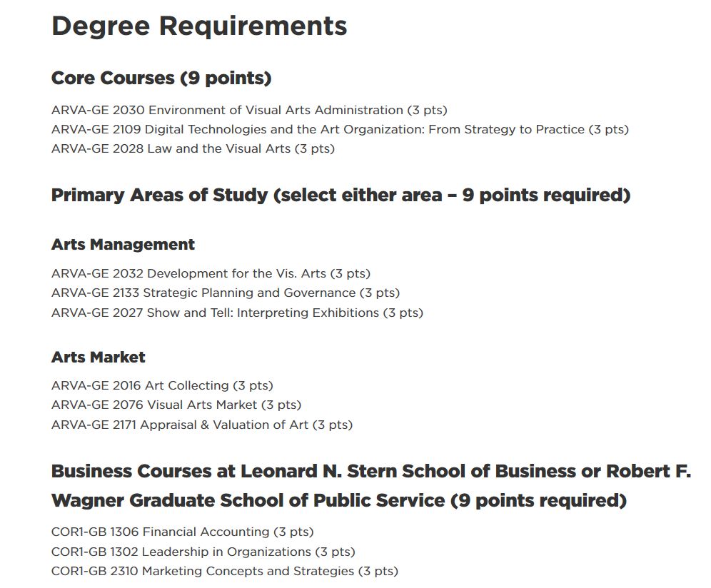This screenshot has width=711, height=588.
Task: Click the Business Courses at Leonard N. Stern heading
Action: (x=371, y=472)
